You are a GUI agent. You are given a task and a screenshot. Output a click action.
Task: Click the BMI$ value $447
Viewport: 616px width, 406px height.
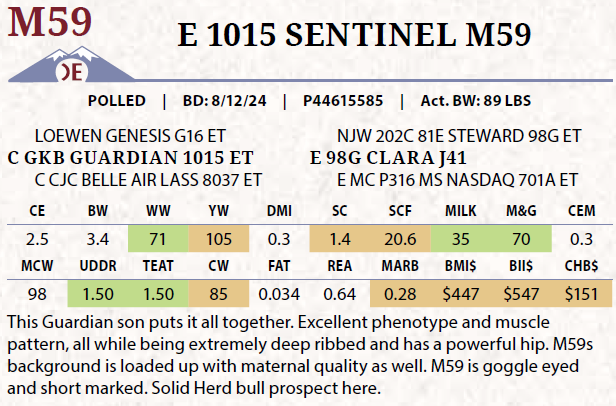tap(460, 294)
